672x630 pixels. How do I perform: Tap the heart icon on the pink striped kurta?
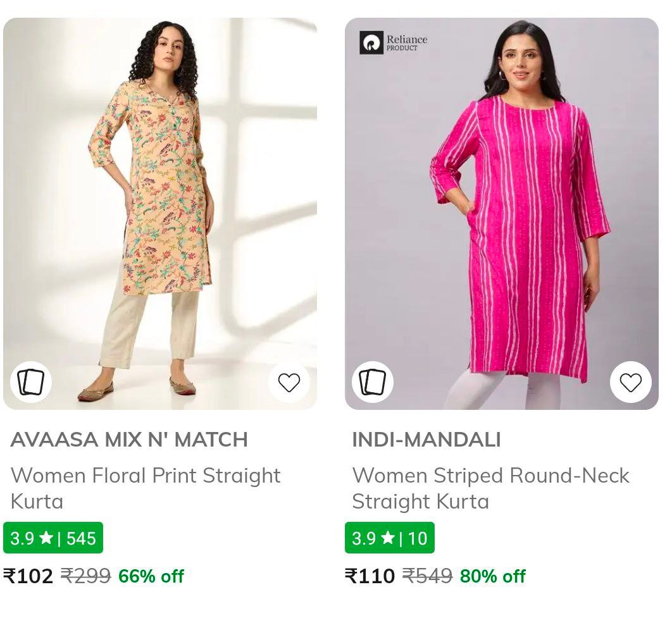(631, 382)
